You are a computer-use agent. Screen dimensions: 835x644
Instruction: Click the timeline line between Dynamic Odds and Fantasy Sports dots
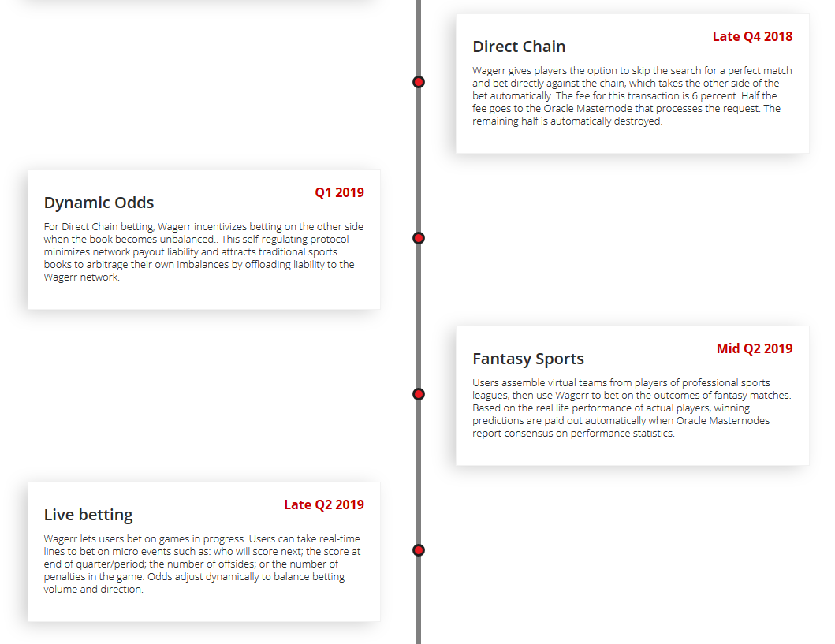point(419,315)
